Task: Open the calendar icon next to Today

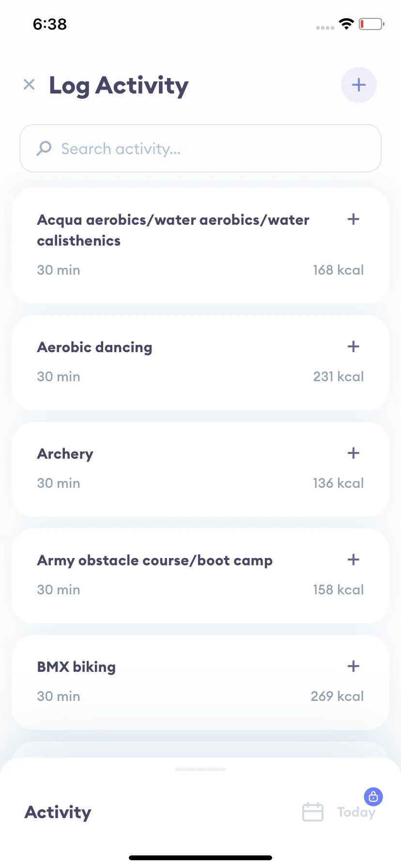Action: (313, 812)
